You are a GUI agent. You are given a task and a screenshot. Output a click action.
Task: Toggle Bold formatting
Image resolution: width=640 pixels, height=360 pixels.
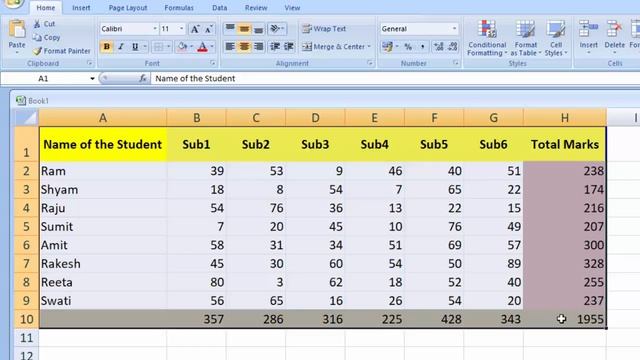(x=107, y=47)
